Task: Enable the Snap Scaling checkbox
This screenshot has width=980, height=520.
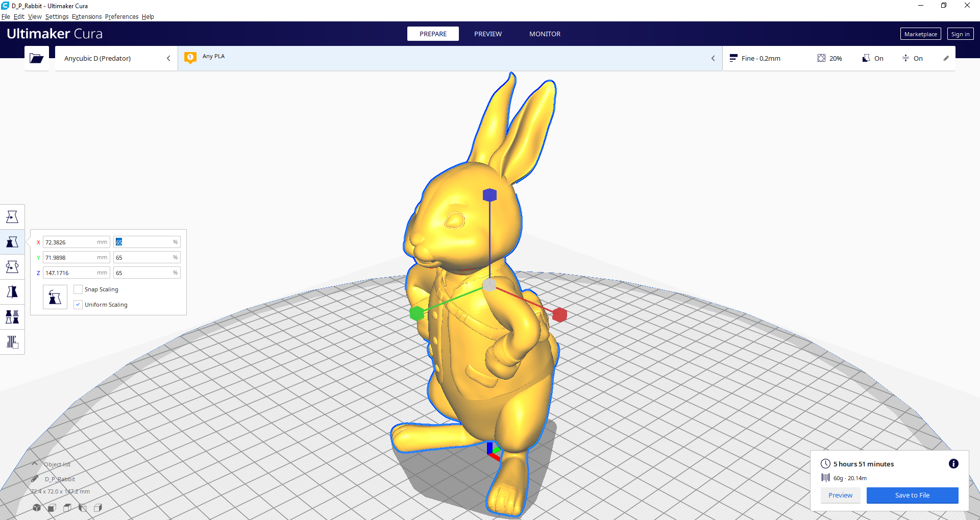Action: 78,289
